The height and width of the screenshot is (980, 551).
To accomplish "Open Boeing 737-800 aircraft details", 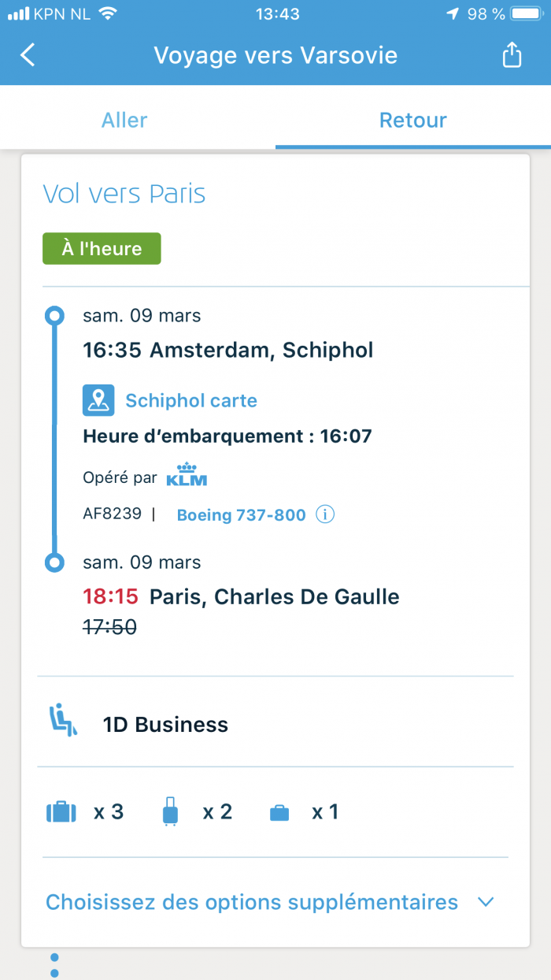I will click(x=241, y=515).
